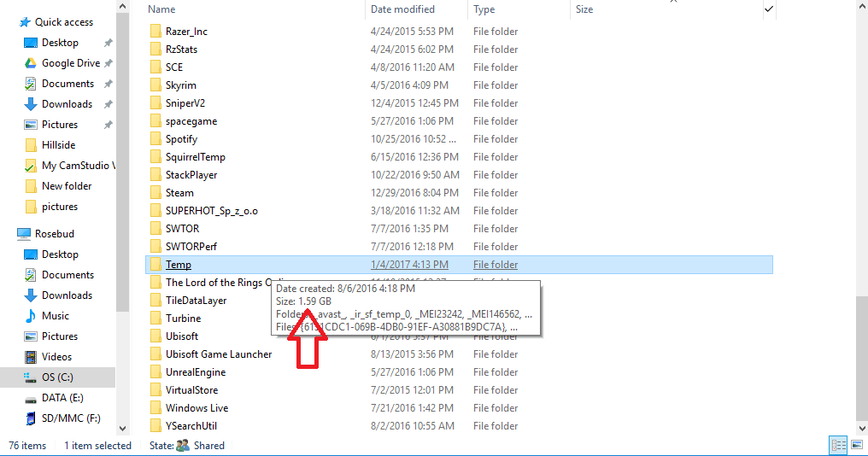Click navigation pane scroll up arrow
868x456 pixels.
pyautogui.click(x=123, y=7)
